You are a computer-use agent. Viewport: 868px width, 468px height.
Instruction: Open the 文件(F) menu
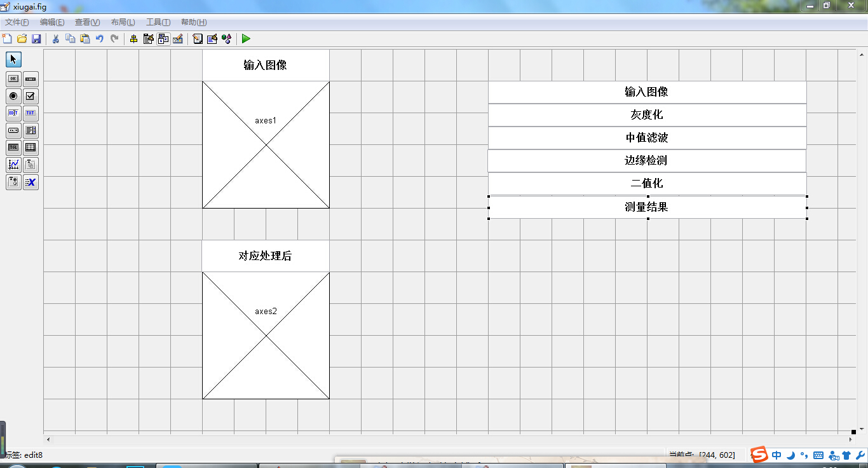coord(17,22)
